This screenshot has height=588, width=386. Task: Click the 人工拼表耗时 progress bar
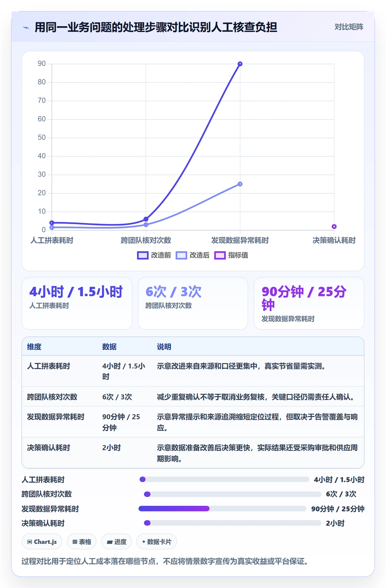pos(224,479)
